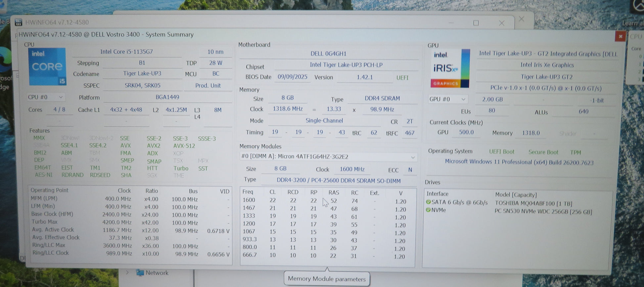Click the 1600 frequency row in timing table
This screenshot has width=644, height=287.
pyautogui.click(x=249, y=200)
